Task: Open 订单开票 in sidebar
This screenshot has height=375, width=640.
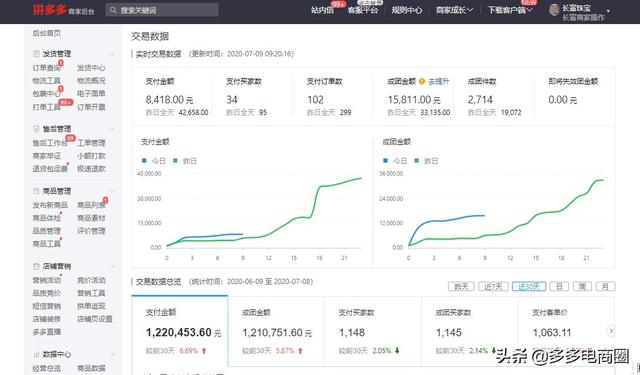Action: coord(91,107)
